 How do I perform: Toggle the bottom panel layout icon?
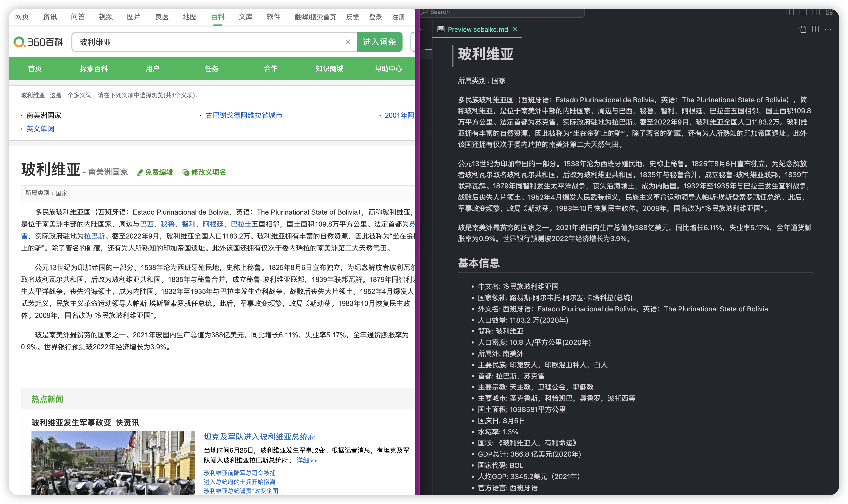pyautogui.click(x=803, y=12)
